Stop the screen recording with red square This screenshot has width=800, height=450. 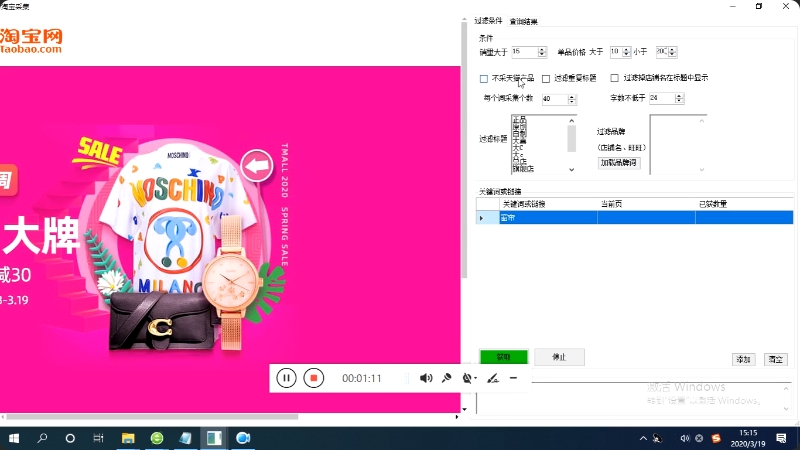pos(313,378)
